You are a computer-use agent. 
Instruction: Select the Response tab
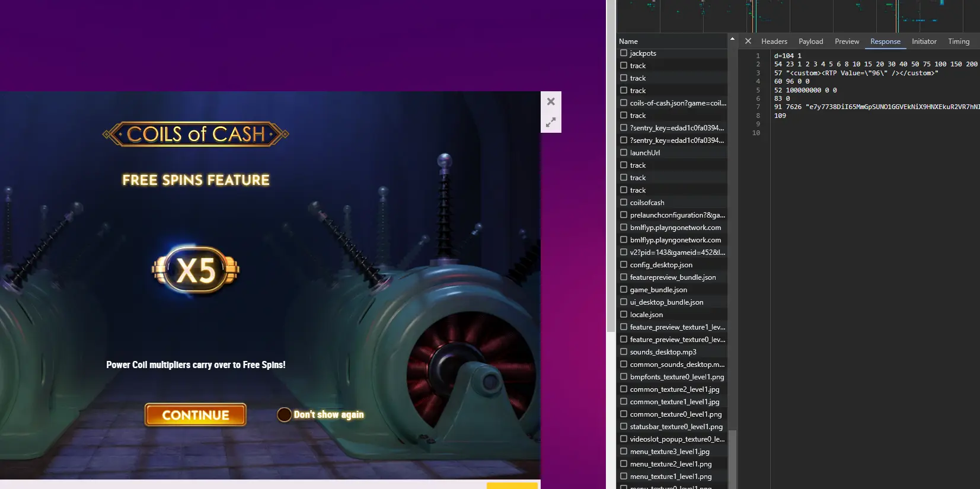pos(885,41)
